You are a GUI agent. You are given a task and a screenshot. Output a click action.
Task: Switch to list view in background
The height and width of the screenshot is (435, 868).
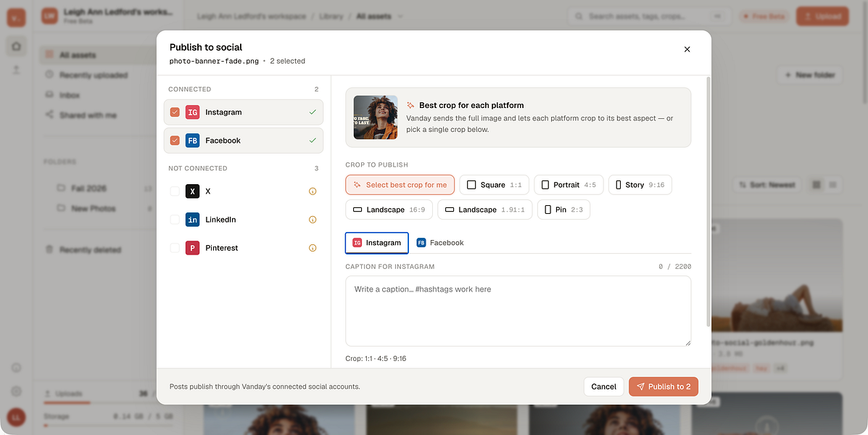(832, 185)
